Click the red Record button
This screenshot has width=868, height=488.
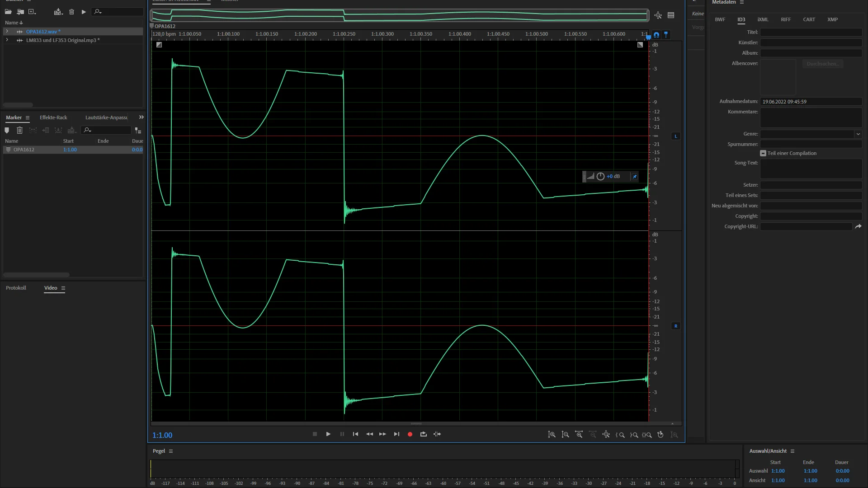pyautogui.click(x=410, y=434)
